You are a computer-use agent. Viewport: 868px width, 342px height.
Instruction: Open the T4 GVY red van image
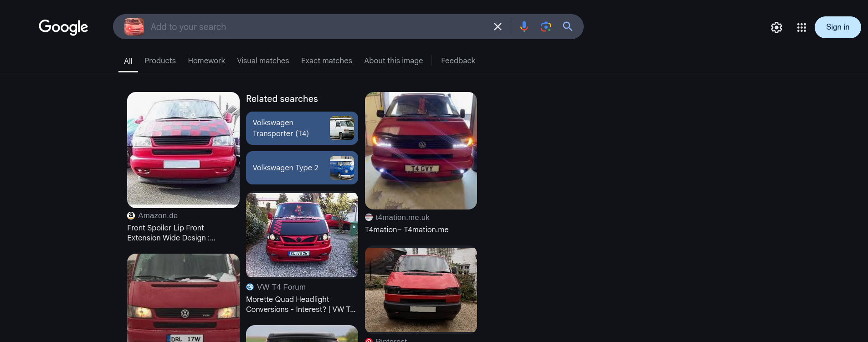click(x=421, y=151)
